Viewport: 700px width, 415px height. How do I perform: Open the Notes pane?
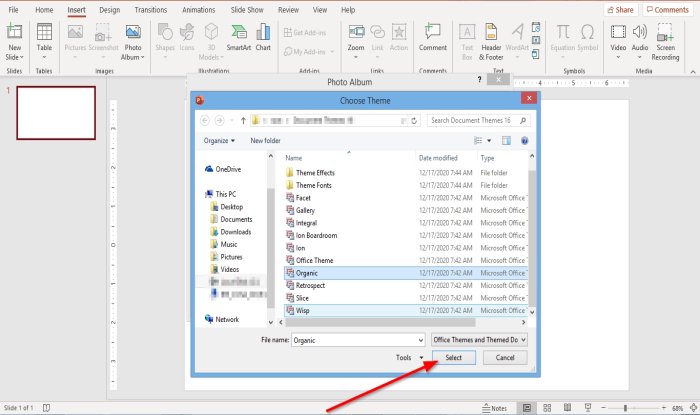(495, 408)
